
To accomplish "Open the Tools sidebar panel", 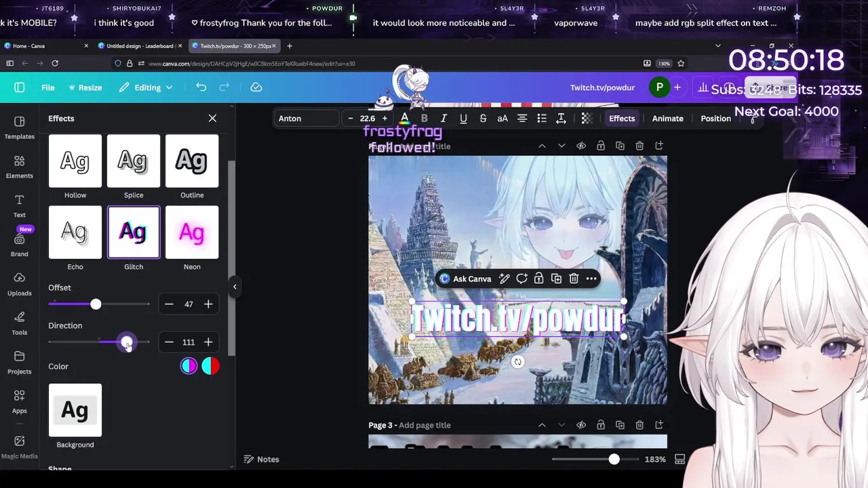I will point(19,323).
